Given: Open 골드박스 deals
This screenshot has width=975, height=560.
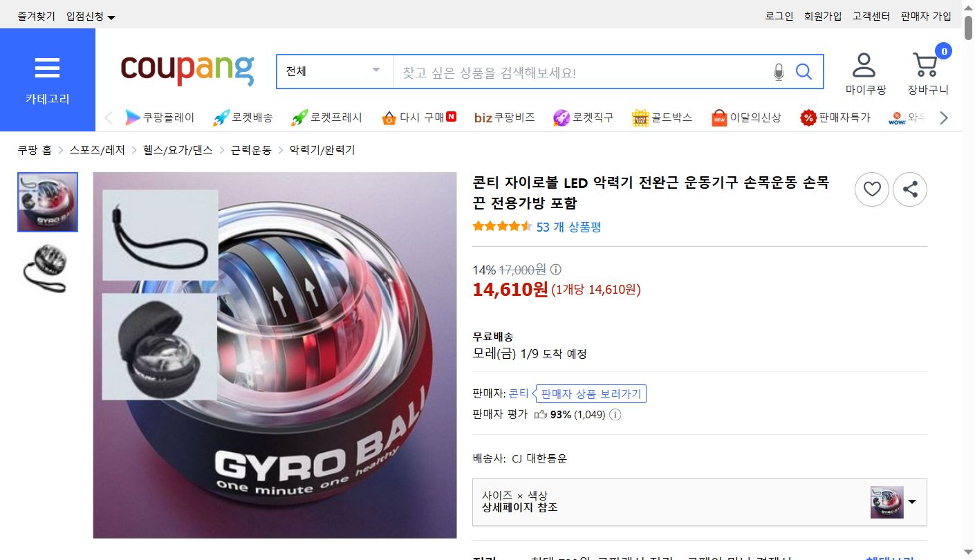Looking at the screenshot, I should tap(661, 117).
